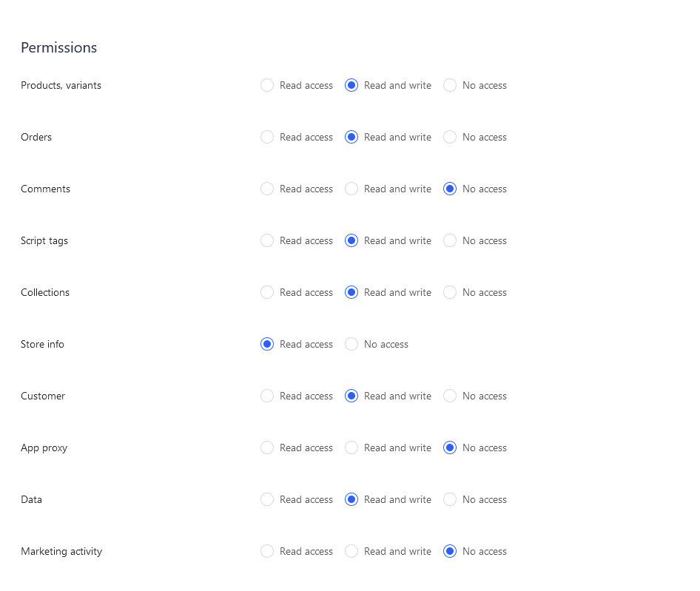
Task: Set Orders permission to No access
Action: click(x=450, y=137)
